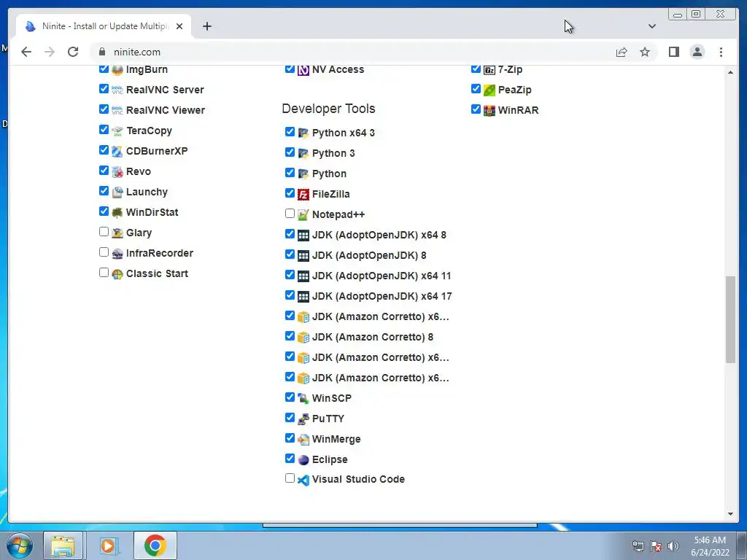Deselect the JDK (AdoptOpenJDK) x64 17 checkbox
Screen dimensions: 747x560
[290, 295]
